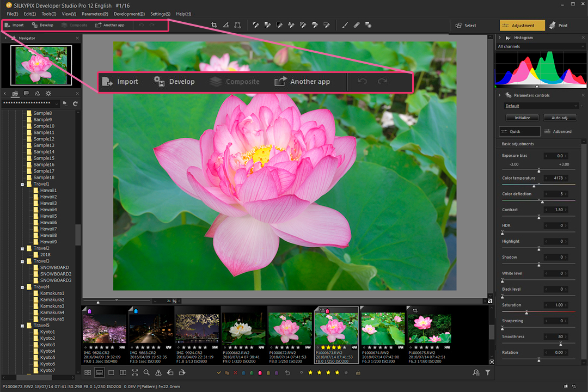Click the red X delete mark icon

[x=236, y=373]
